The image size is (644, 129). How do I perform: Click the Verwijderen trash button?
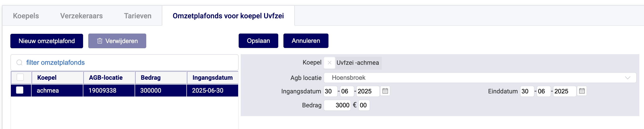point(117,41)
